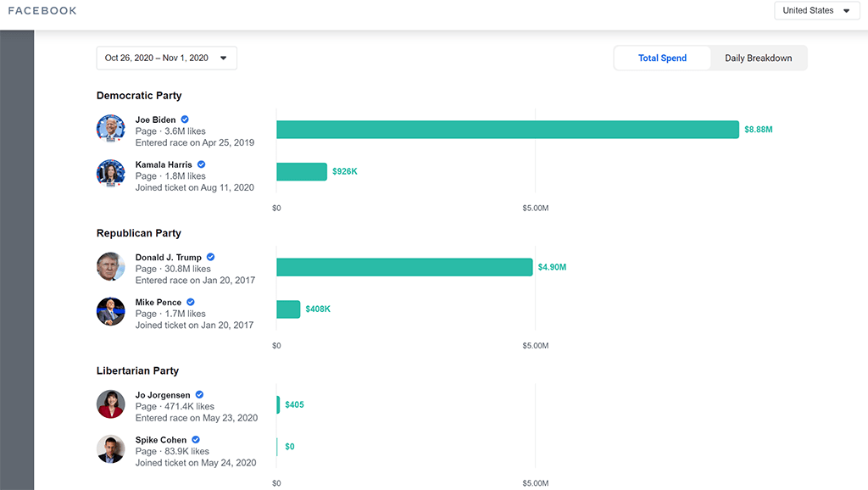This screenshot has height=490, width=868.
Task: Click the verified badge next to Kamala Harris
Action: tap(202, 164)
